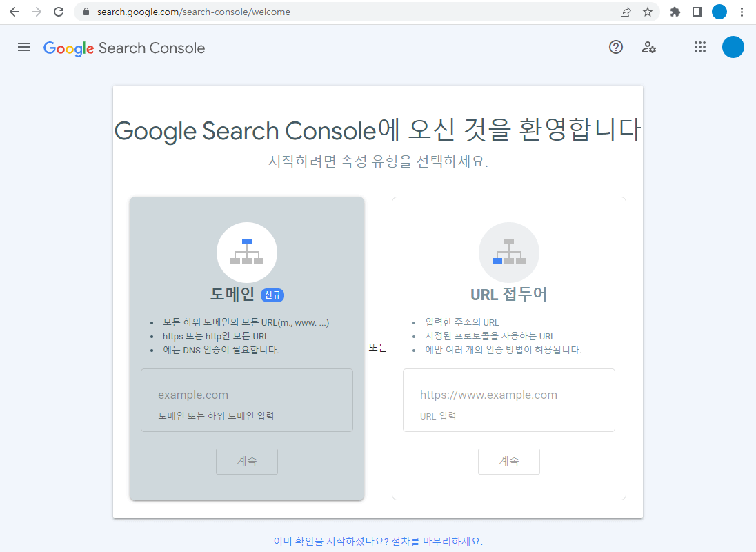The height and width of the screenshot is (552, 756).
Task: Open the help question mark icon
Action: click(616, 47)
